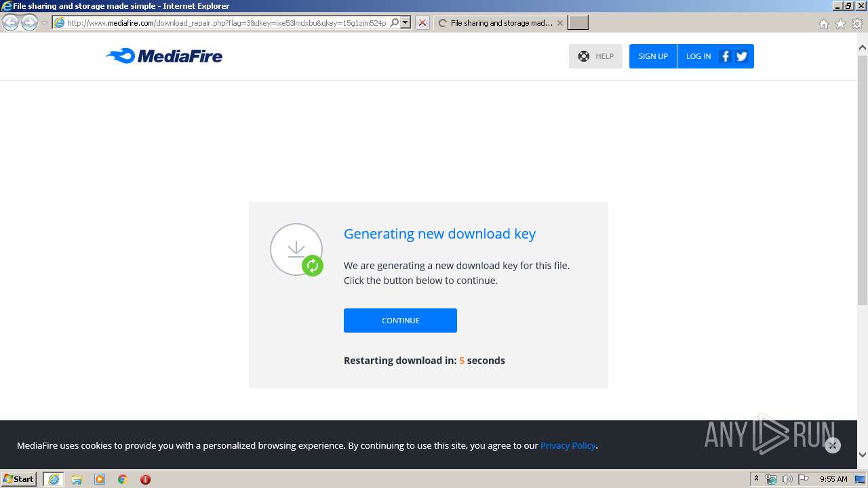Click the download refresh circle icon
This screenshot has height=488, width=868.
point(296,249)
